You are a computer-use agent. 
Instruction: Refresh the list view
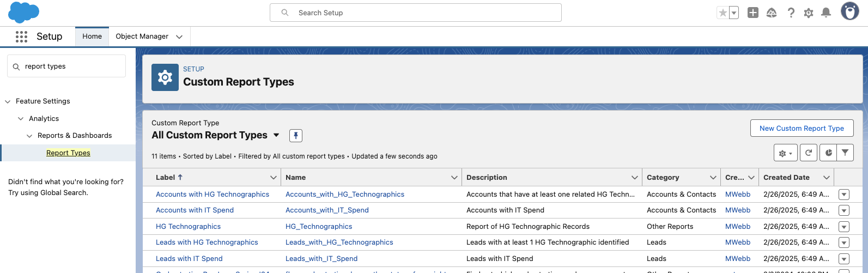click(x=809, y=153)
